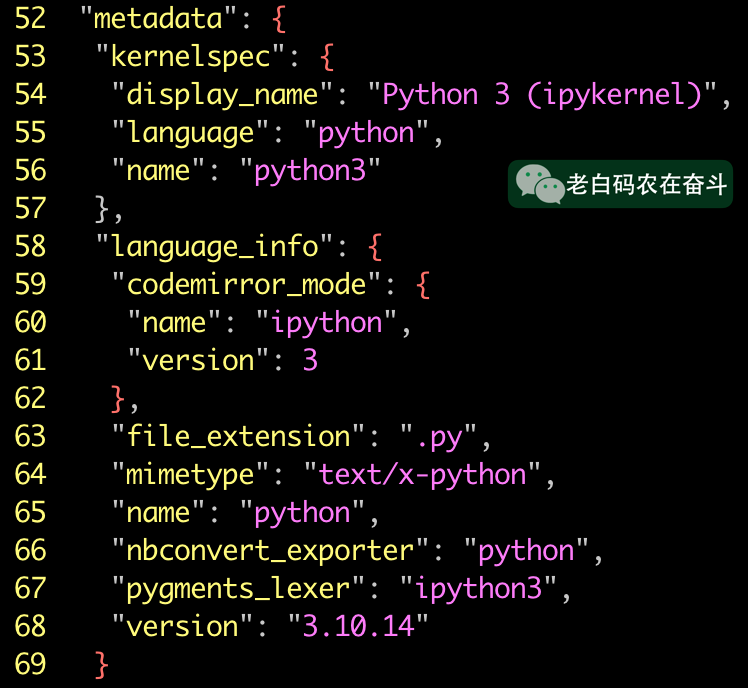Click line number 57
Screen dimensions: 748x688
click(x=31, y=208)
